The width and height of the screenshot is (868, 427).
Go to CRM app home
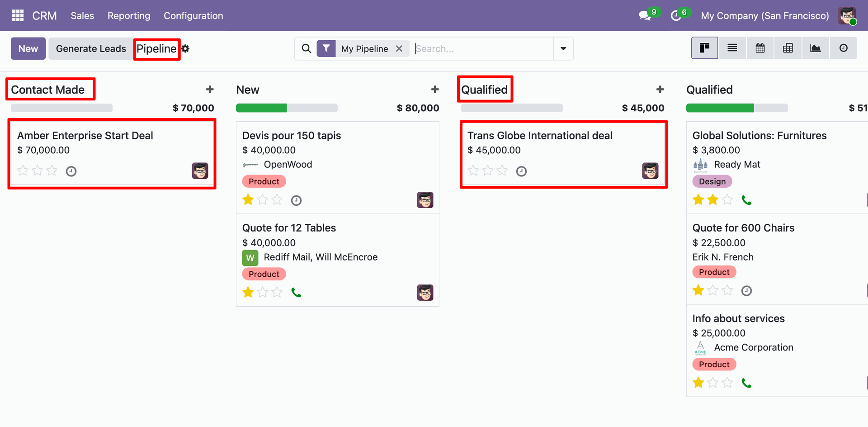point(44,16)
